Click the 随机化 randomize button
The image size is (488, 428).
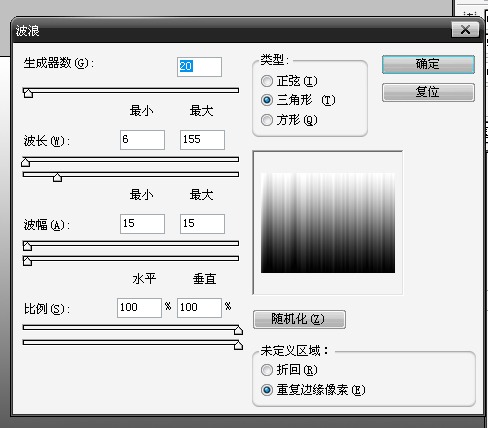tap(299, 319)
